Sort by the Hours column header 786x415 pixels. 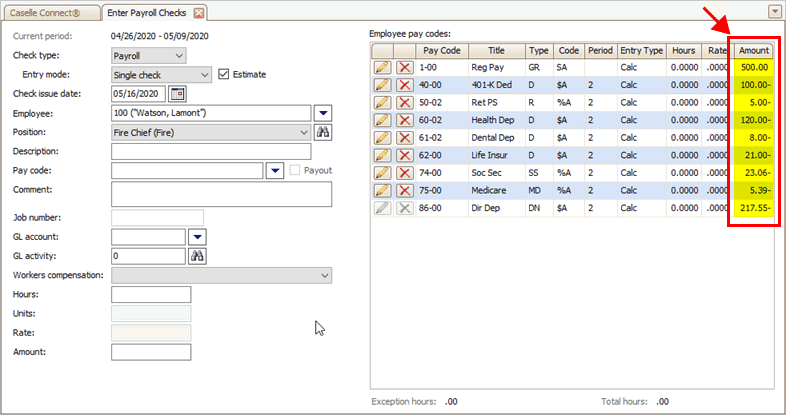(684, 51)
